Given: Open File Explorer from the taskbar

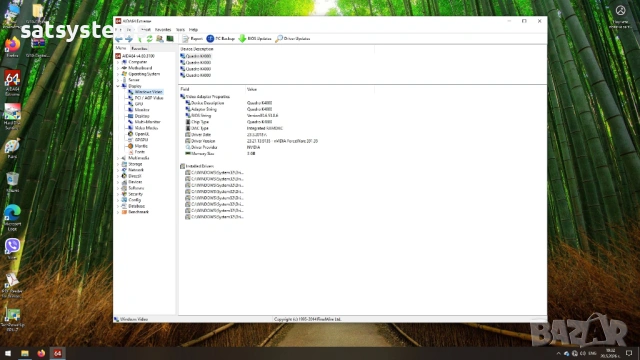Looking at the screenshot, I should coord(25,353).
